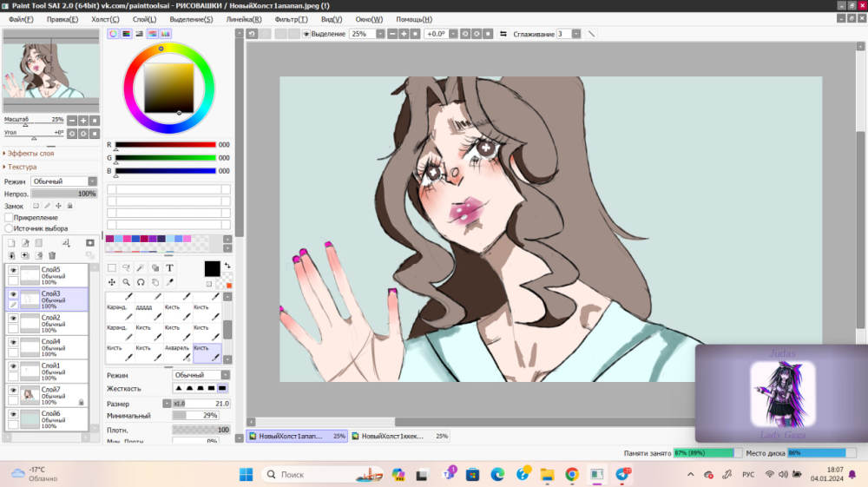Show the color wheel panel

click(x=113, y=34)
